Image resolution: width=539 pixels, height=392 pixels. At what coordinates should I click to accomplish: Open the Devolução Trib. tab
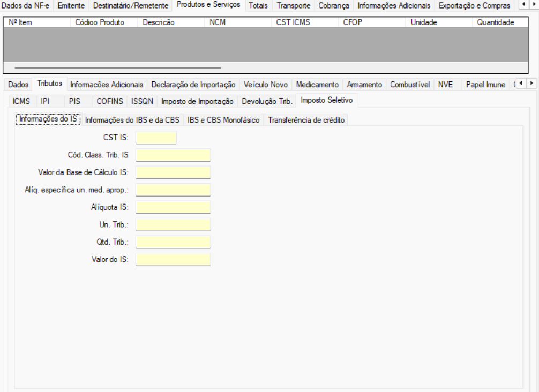(267, 101)
